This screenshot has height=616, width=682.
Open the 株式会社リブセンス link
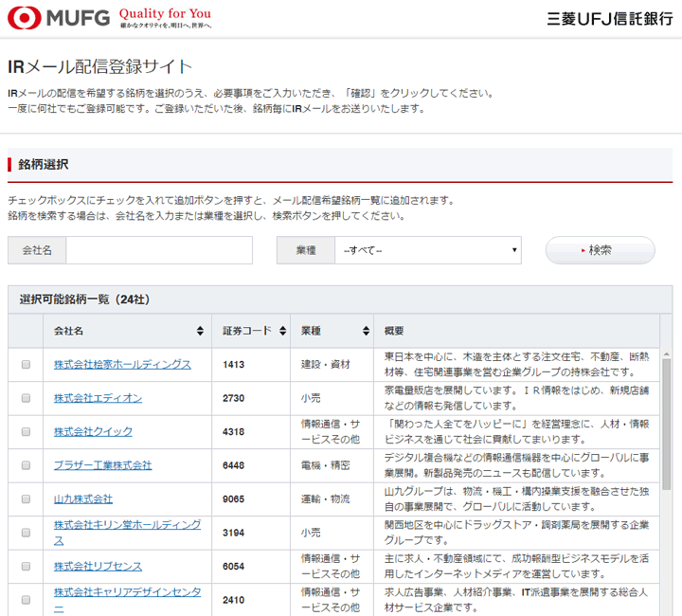(98, 567)
